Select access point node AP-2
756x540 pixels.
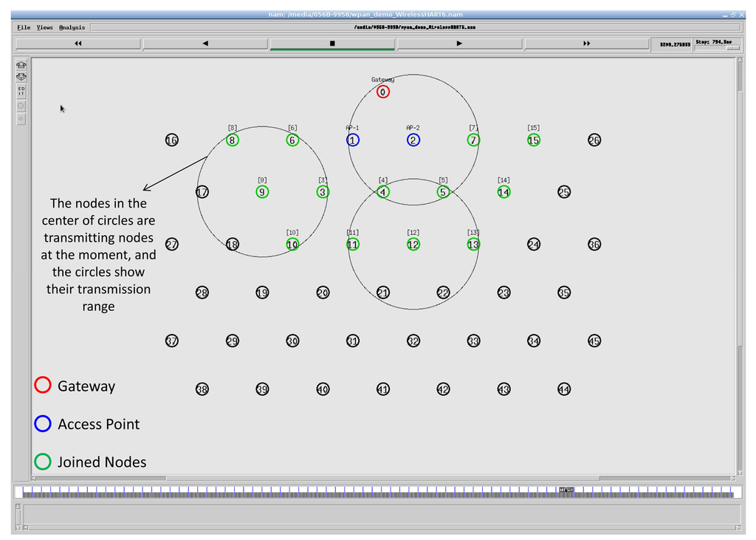413,140
